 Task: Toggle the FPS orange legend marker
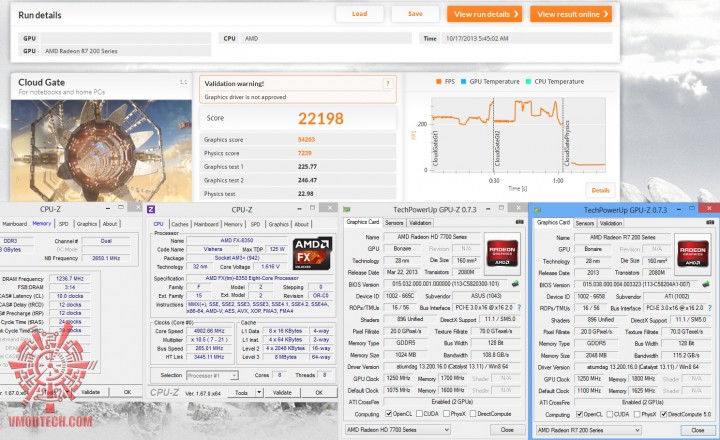tap(439, 81)
